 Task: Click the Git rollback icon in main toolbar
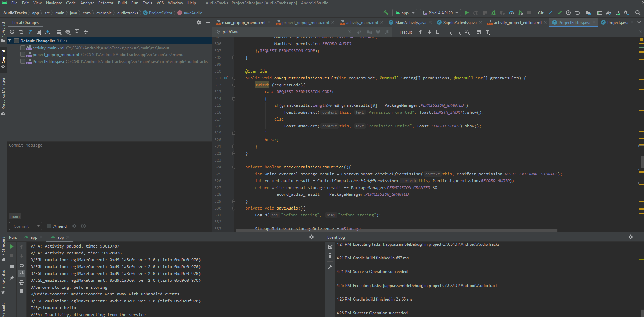point(578,13)
